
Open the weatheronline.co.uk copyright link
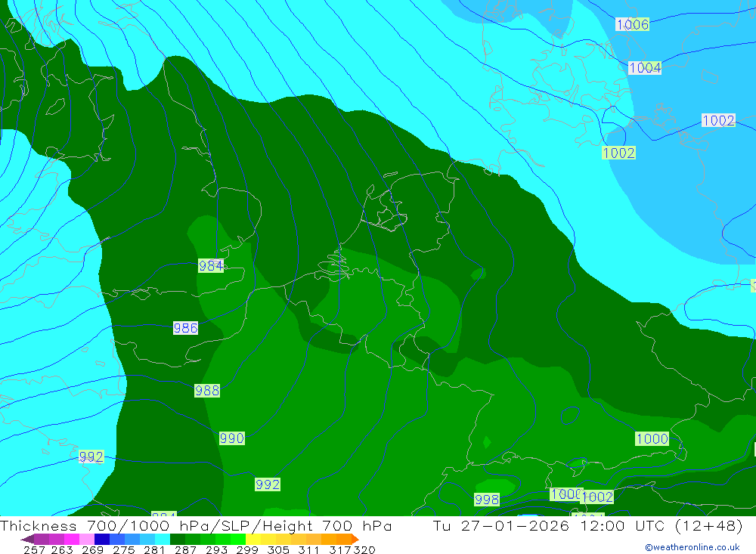coord(692,547)
